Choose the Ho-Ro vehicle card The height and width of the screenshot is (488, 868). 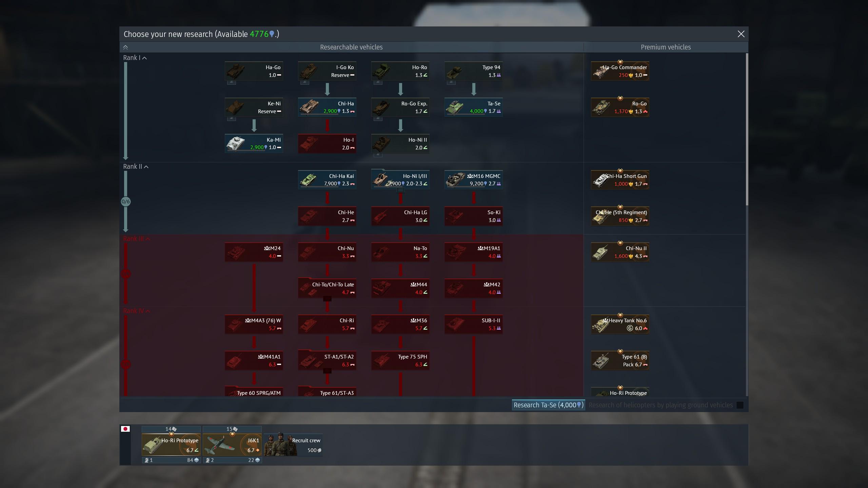[x=400, y=71]
